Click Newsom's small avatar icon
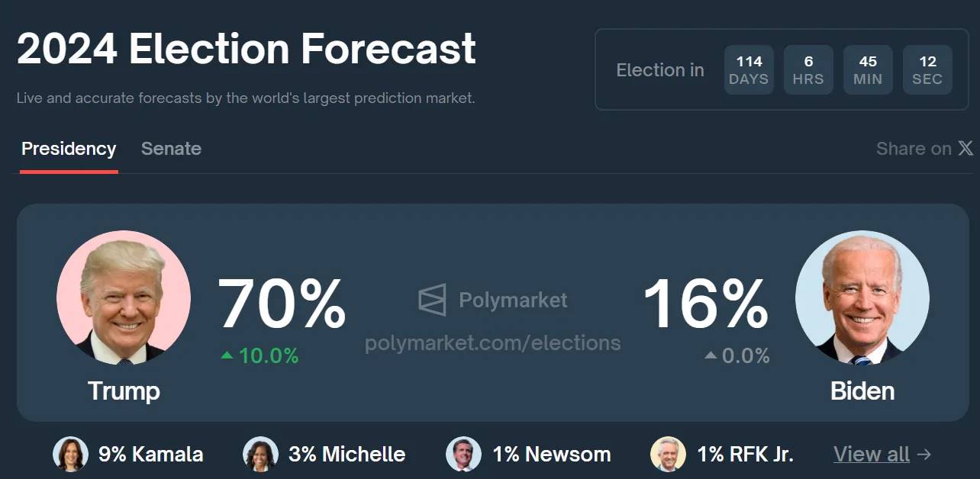Screen dimensions: 980x479 tap(463, 455)
